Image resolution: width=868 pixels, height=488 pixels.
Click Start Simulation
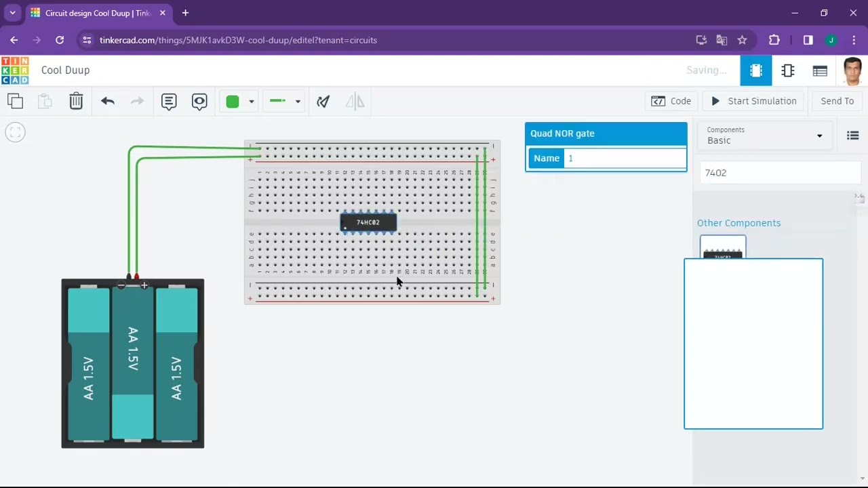[x=753, y=101]
